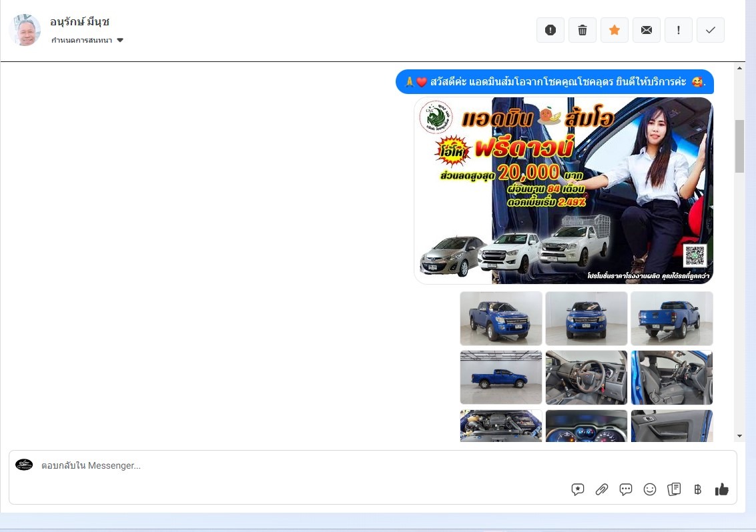Open the promotional banner image with 20,000 discount
This screenshot has width=756, height=532.
coord(564,191)
